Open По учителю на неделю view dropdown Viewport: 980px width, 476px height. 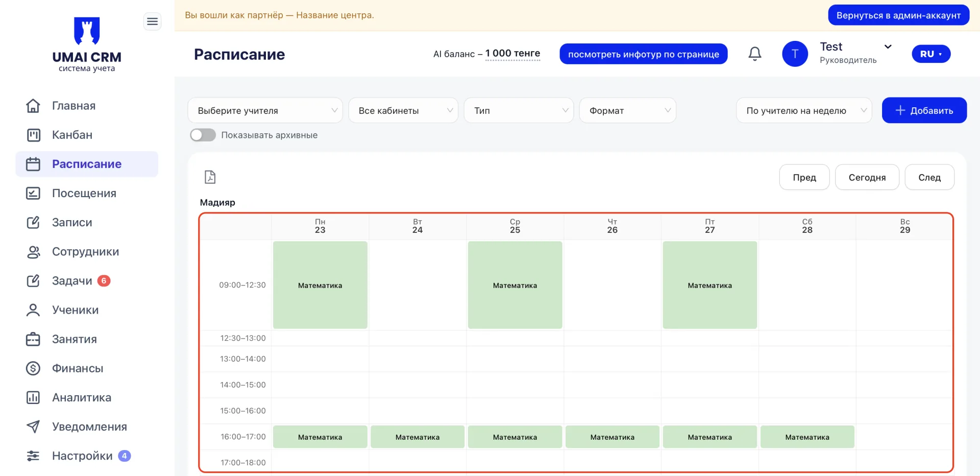(804, 110)
